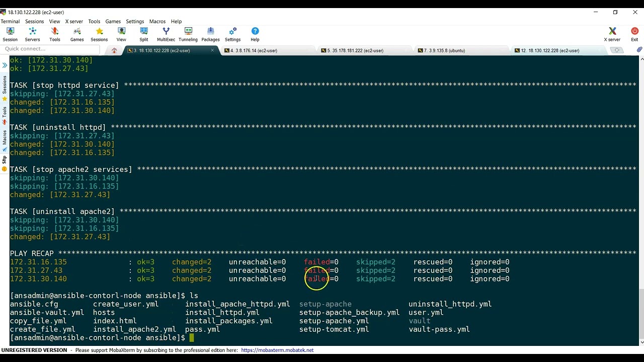
Task: Click the file name copy_file.yml
Action: (38, 321)
